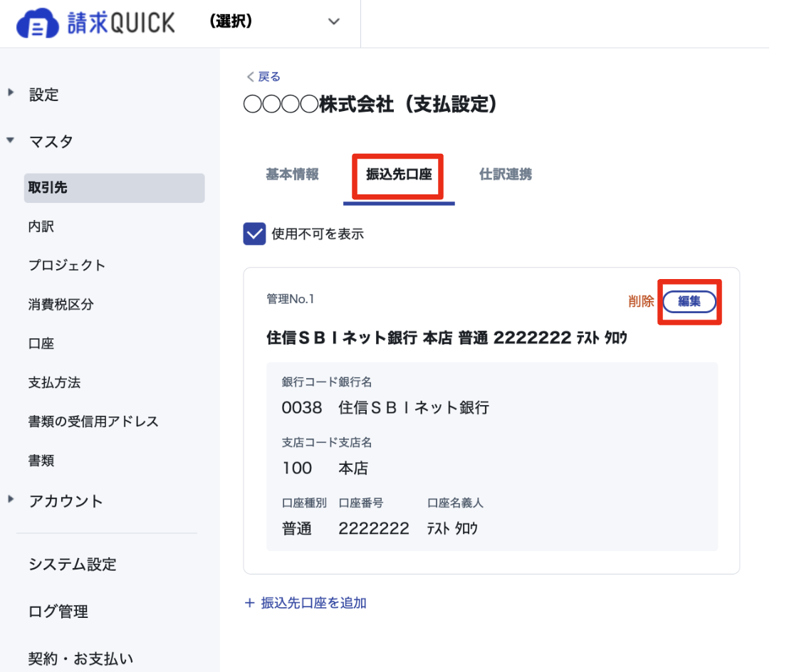Open 消費税区分 in the sidebar
The width and height of the screenshot is (809, 672).
click(x=61, y=304)
